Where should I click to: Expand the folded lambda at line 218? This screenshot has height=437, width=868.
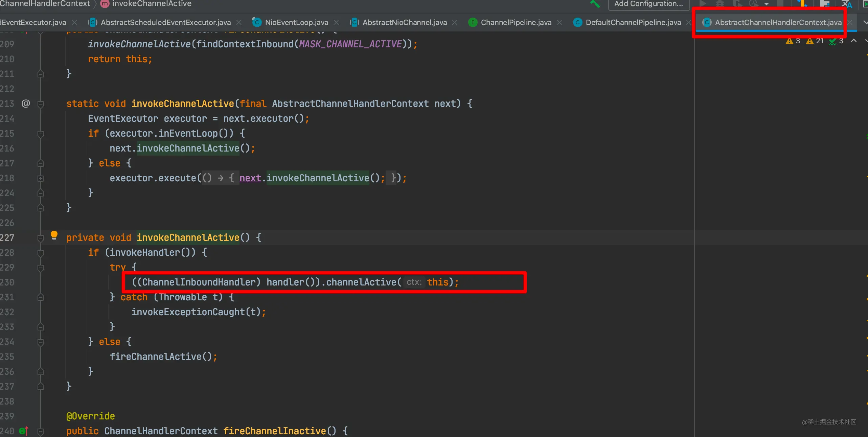(x=41, y=178)
